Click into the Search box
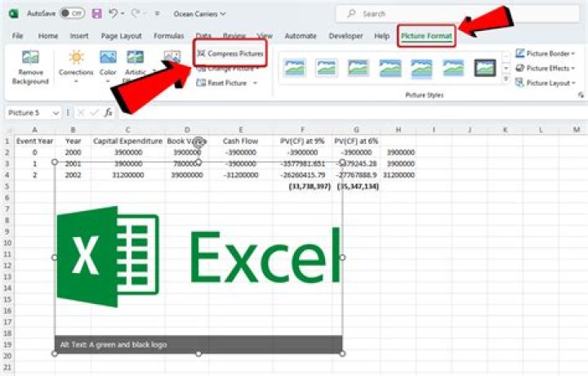The height and width of the screenshot is (376, 588). tap(457, 14)
